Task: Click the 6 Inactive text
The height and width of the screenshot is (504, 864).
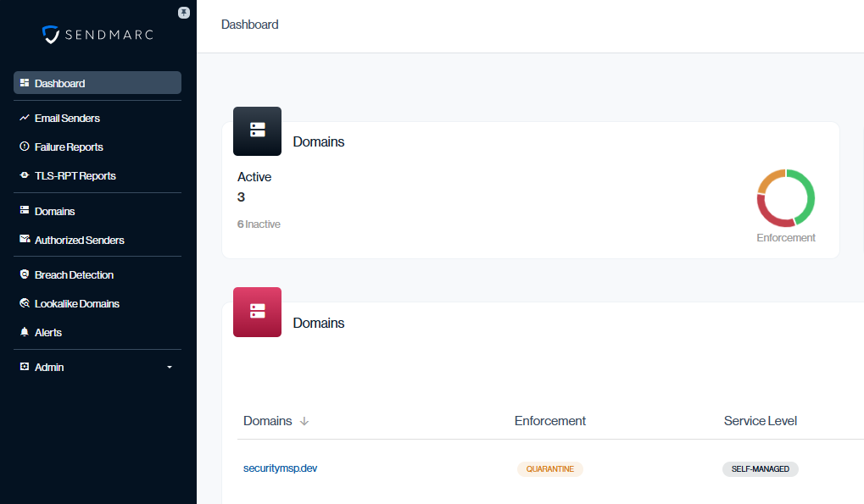Action: [259, 224]
